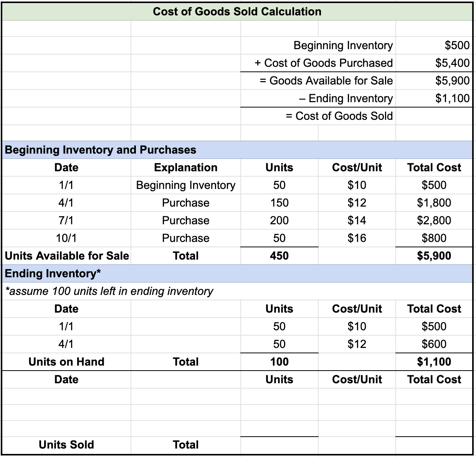Click the $1,100 Units on Hand total
Viewport: 476px width, 457px height.
click(434, 361)
